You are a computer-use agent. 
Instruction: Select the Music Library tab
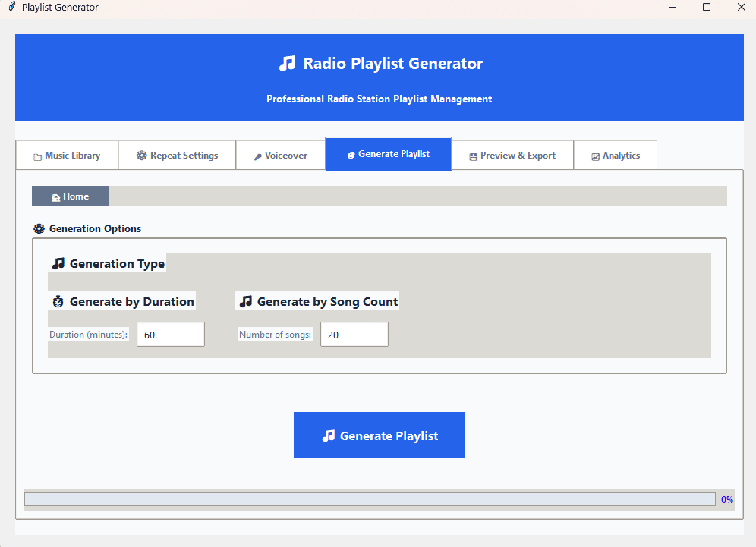click(x=67, y=155)
